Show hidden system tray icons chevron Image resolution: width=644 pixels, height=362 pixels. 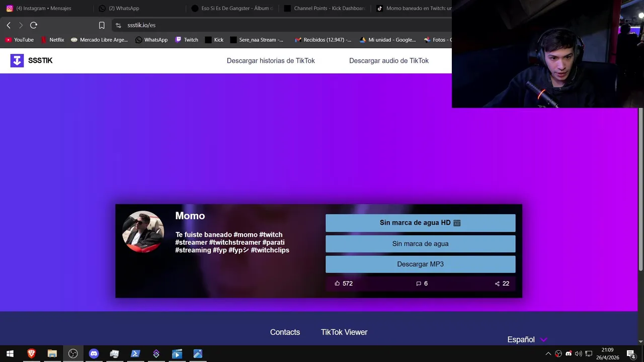coord(548,354)
